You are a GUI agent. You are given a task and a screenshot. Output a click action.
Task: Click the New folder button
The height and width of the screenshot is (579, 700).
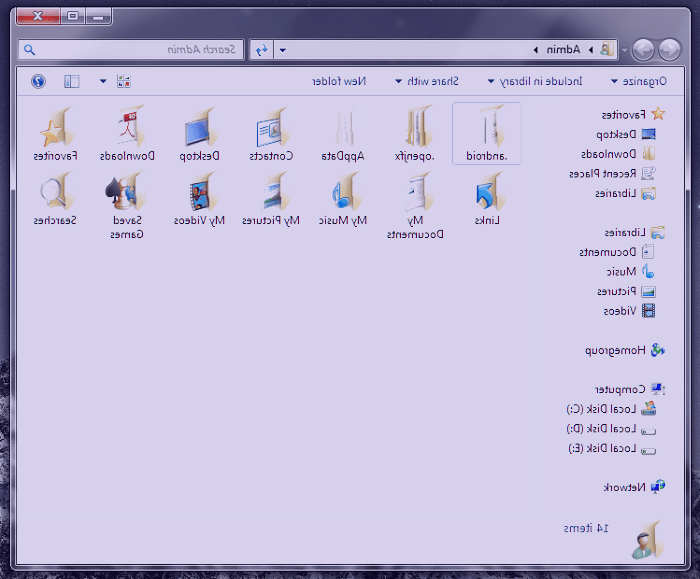coord(340,81)
